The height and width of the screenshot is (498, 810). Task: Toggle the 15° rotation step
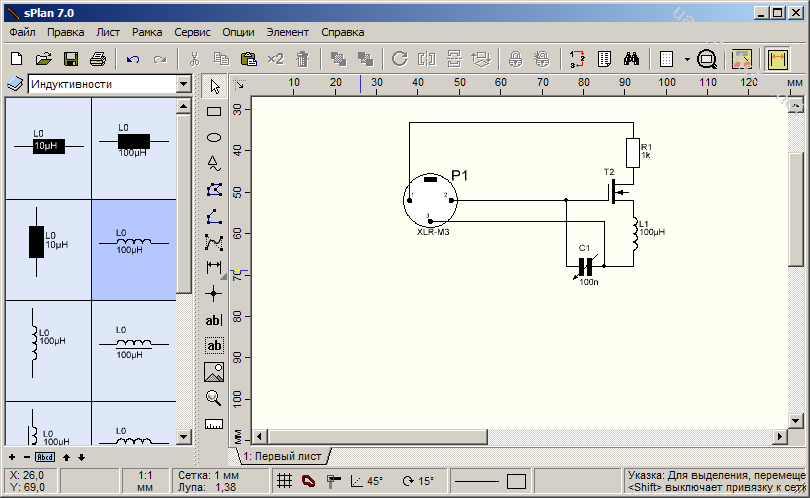[x=418, y=481]
